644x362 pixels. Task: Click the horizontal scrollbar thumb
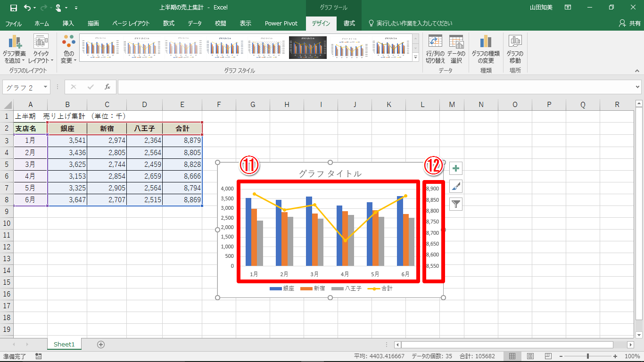coord(507,345)
